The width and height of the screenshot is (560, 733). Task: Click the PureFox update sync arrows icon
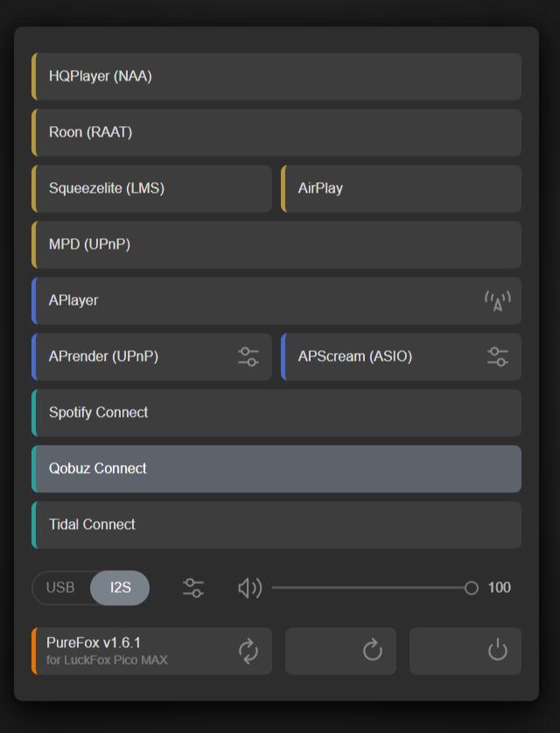coord(248,651)
